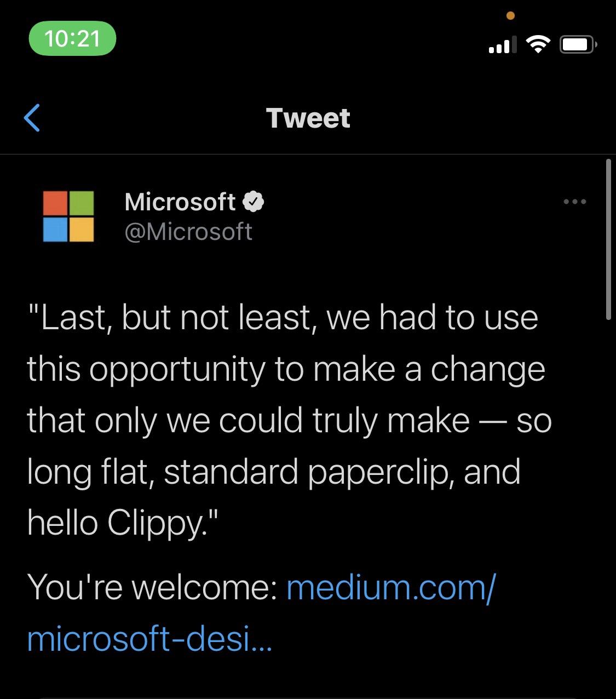Viewport: 616px width, 699px height.
Task: Open the medium.com link
Action: point(391,587)
